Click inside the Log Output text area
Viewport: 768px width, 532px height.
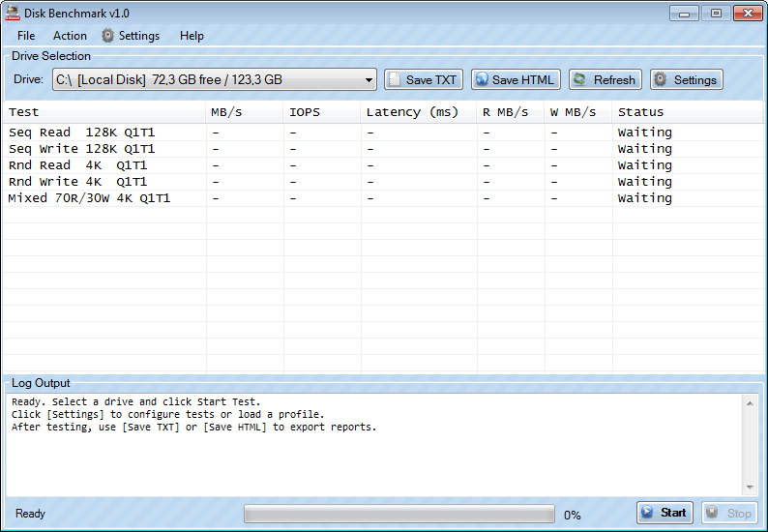[x=374, y=445]
